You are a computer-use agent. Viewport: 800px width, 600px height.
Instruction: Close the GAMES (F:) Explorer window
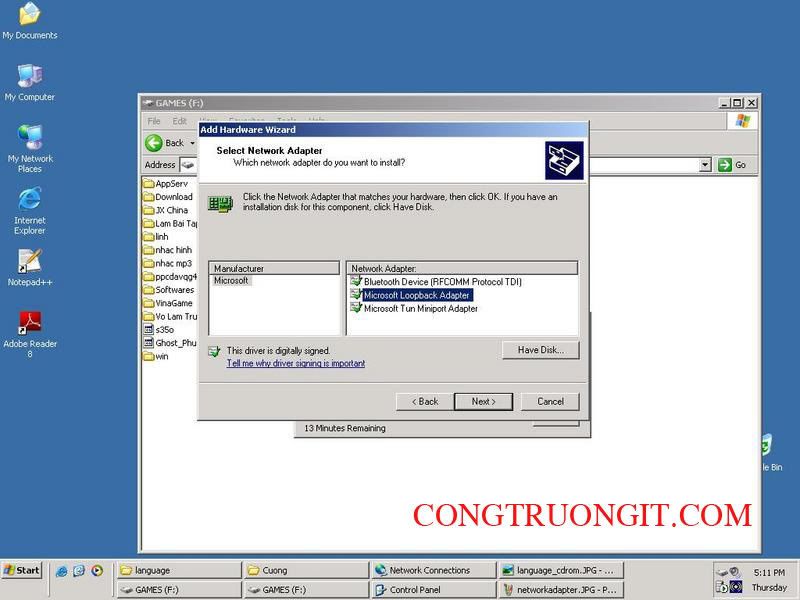(751, 103)
